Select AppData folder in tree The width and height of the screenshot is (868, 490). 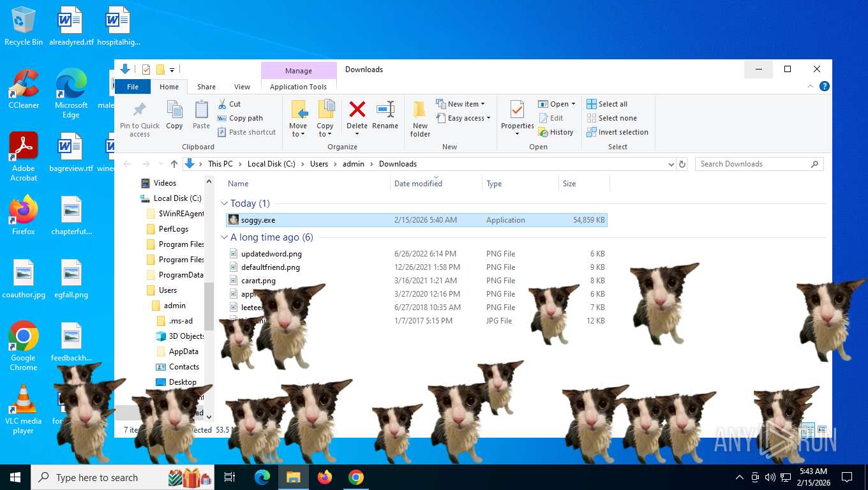(x=183, y=352)
